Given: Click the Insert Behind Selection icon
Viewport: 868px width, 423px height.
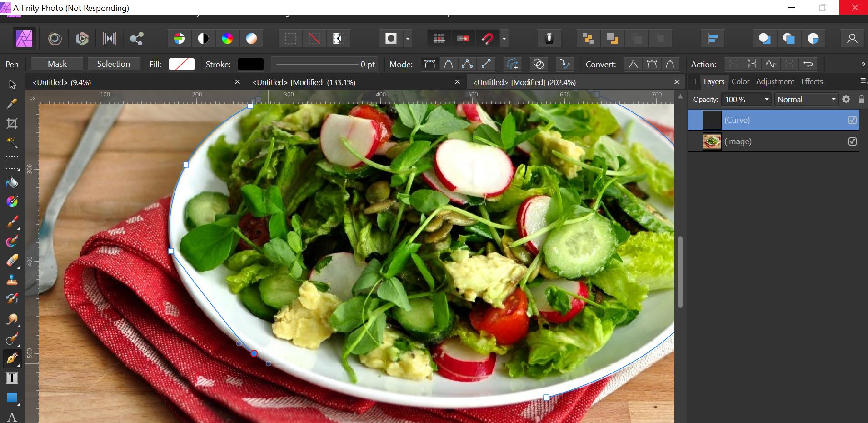Looking at the screenshot, I should pyautogui.click(x=764, y=39).
